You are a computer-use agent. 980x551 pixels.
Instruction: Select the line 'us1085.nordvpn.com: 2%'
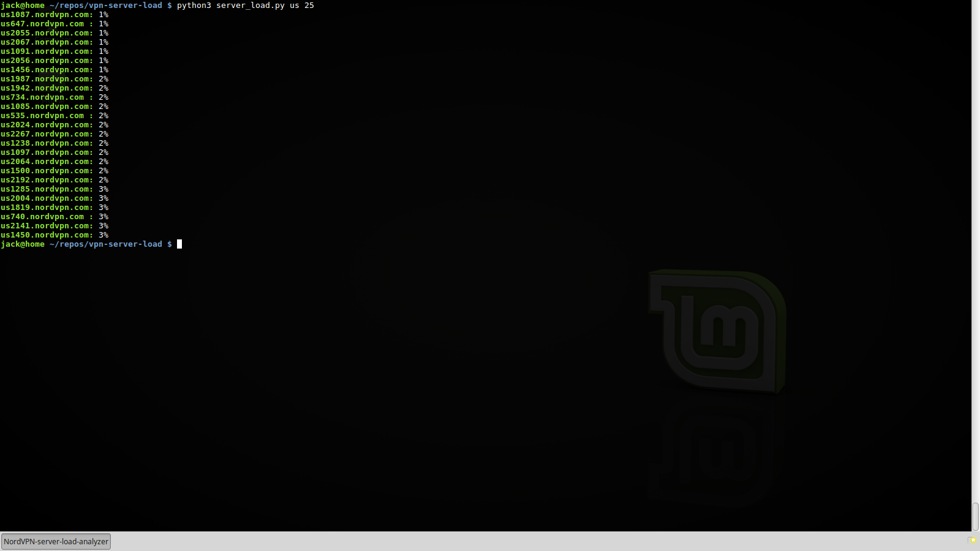[55, 107]
